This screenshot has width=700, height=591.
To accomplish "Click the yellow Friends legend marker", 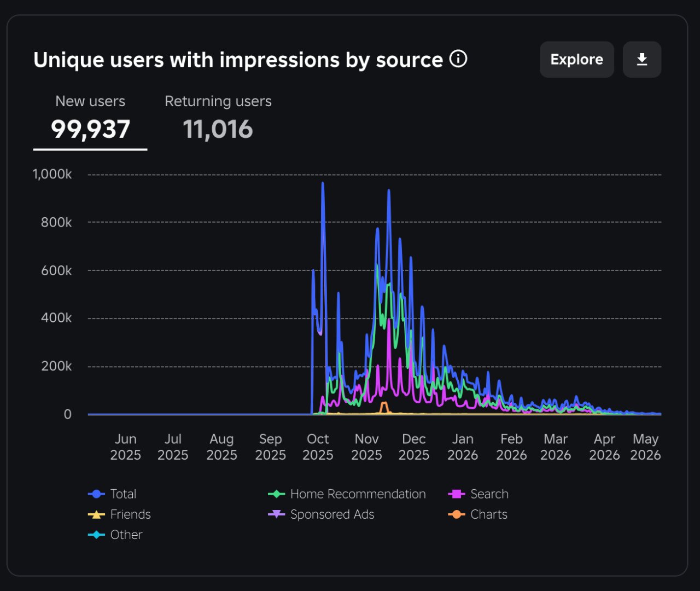I will click(x=96, y=514).
